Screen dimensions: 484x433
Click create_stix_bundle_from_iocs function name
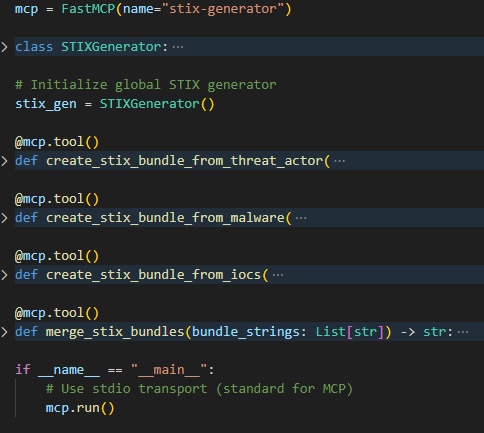153,275
